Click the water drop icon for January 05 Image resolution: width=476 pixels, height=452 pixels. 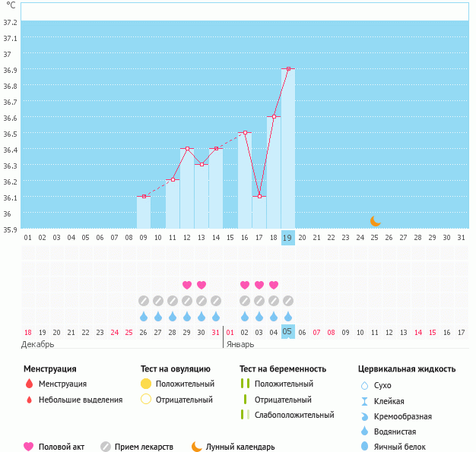tap(287, 317)
